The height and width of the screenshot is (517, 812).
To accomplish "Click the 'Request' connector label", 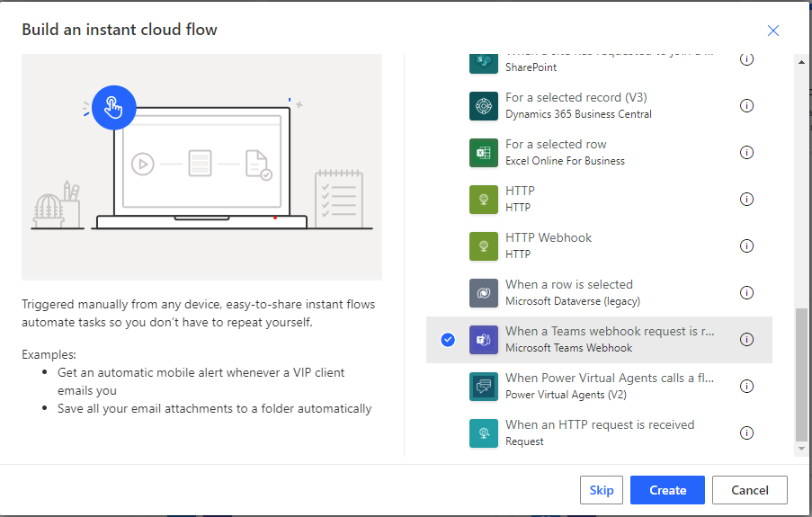I will (524, 441).
